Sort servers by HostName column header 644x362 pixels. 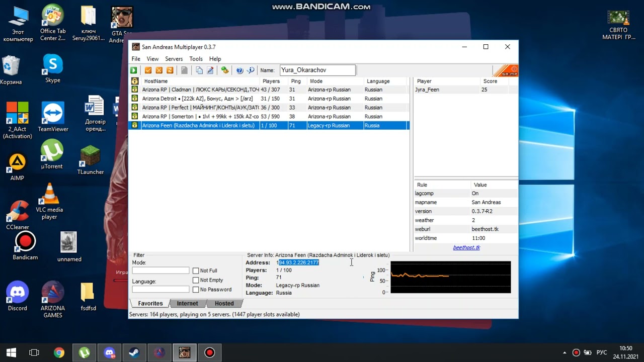200,81
